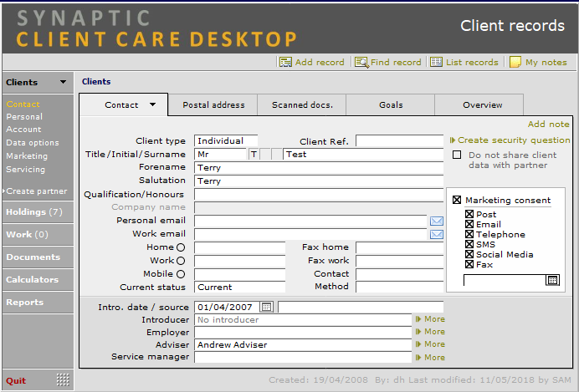
Task: Select Contact in the sidebar
Action: (x=23, y=104)
